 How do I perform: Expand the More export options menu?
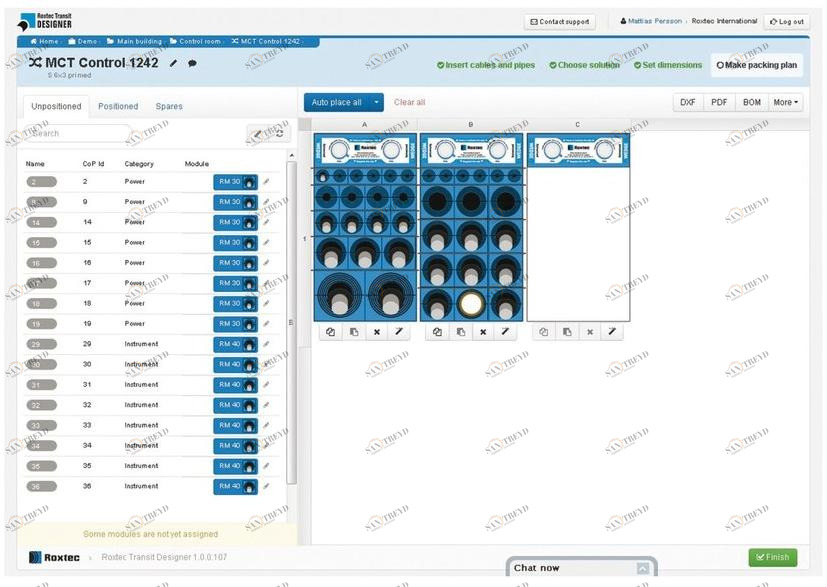786,101
